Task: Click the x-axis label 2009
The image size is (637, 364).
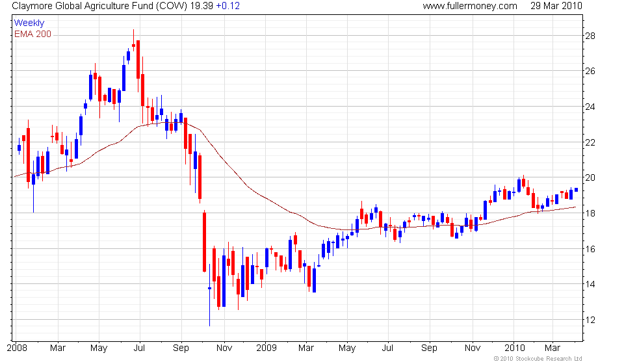Action: tap(266, 348)
